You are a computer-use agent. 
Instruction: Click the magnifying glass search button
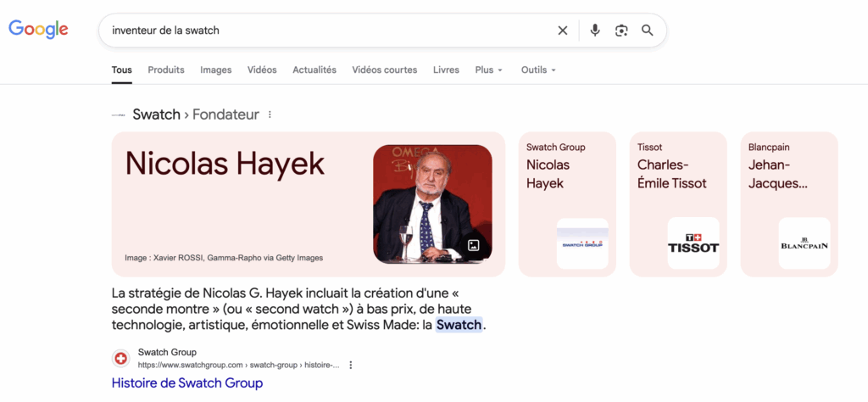[647, 31]
